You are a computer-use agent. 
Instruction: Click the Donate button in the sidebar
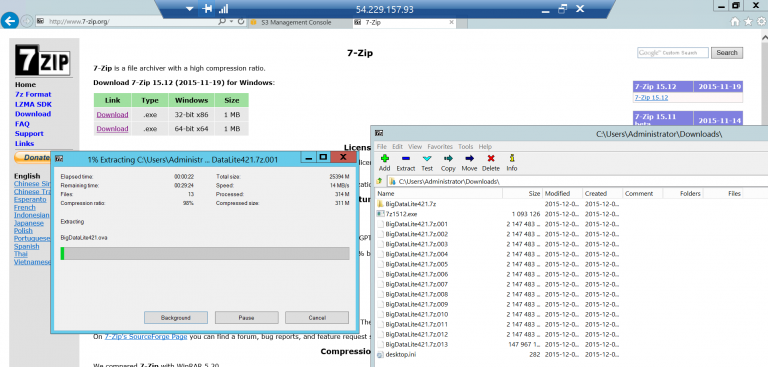33,157
